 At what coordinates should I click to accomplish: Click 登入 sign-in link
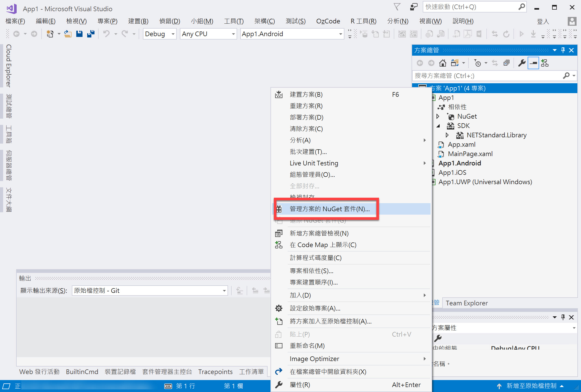coord(543,21)
